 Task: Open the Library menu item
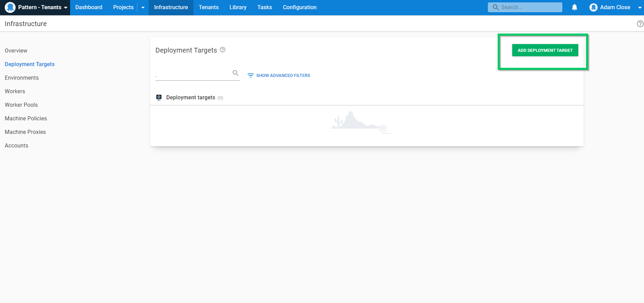coord(238,7)
